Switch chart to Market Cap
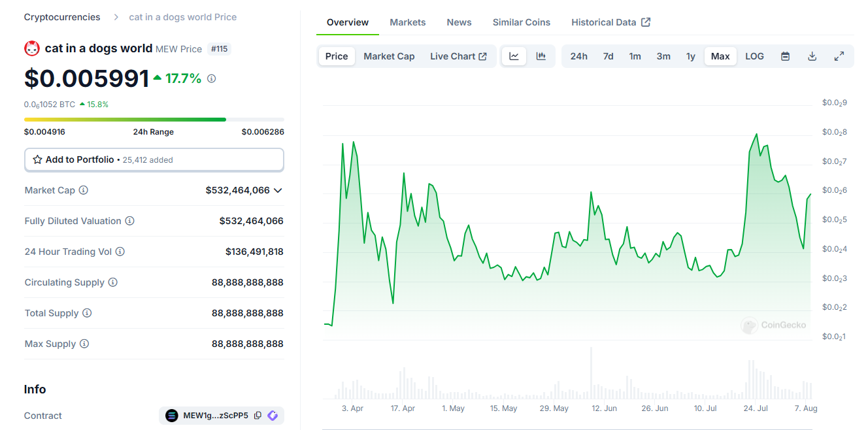The width and height of the screenshot is (868, 430). click(x=389, y=56)
